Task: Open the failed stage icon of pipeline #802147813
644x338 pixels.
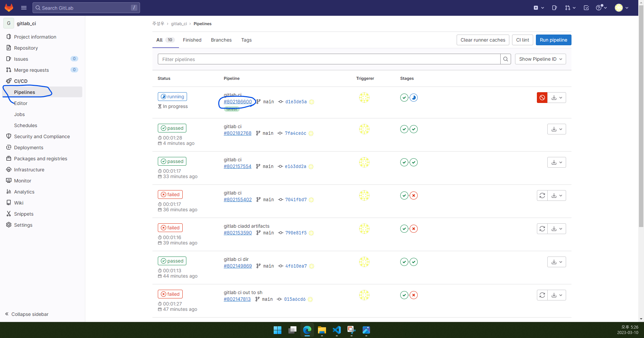Action: tap(414, 295)
